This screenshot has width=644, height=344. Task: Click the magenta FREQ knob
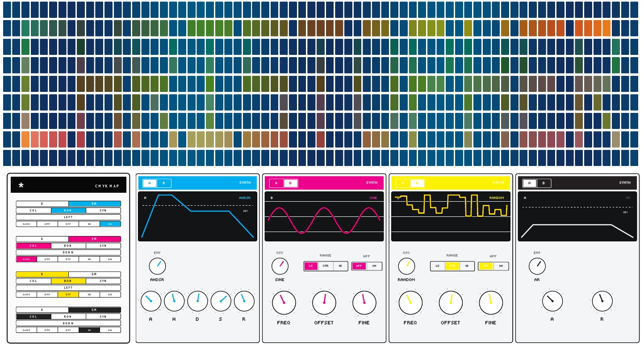tap(284, 303)
